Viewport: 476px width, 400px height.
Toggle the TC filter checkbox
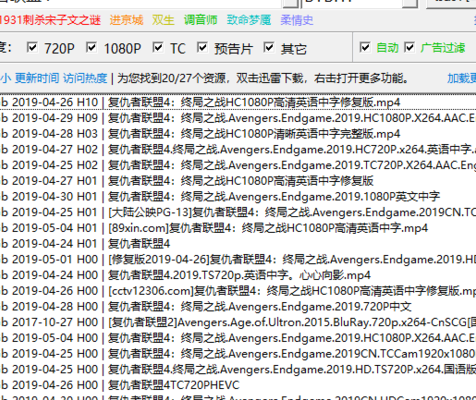(158, 48)
